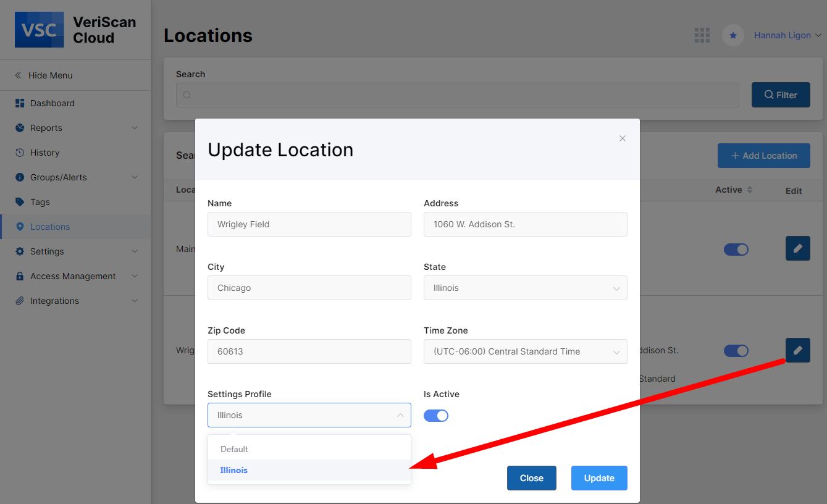Expand the Access Management menu chevron

(135, 276)
